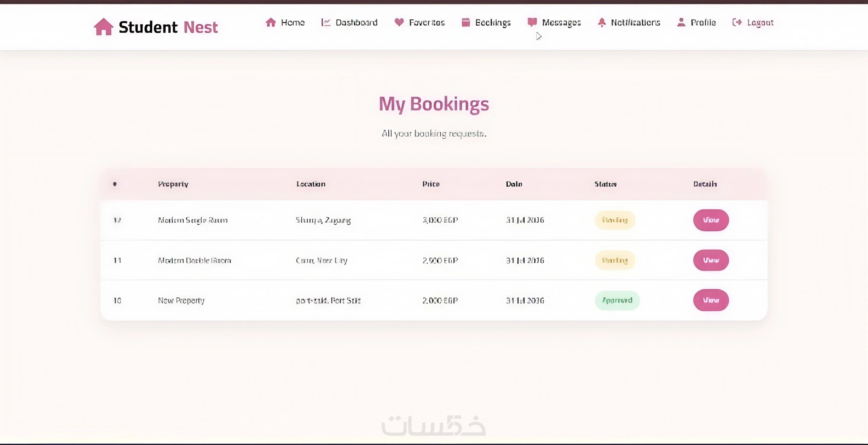The image size is (868, 445).
Task: Click the "My Bookings" page heading
Action: (434, 104)
